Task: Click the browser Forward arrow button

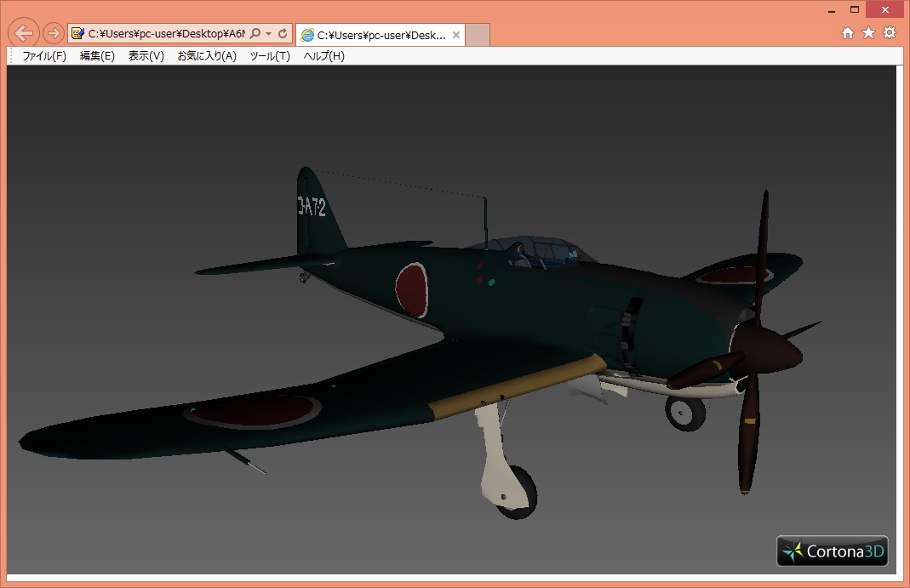Action: 53,33
